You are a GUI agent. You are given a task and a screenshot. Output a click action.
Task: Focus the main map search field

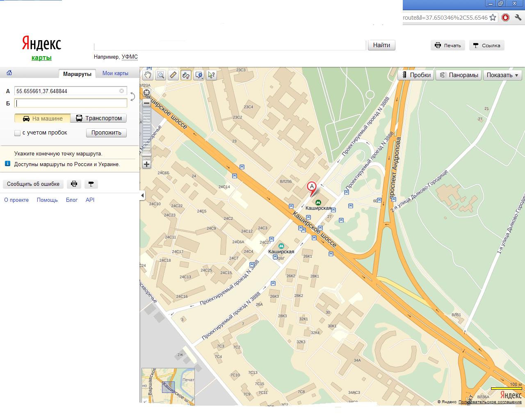pos(230,45)
